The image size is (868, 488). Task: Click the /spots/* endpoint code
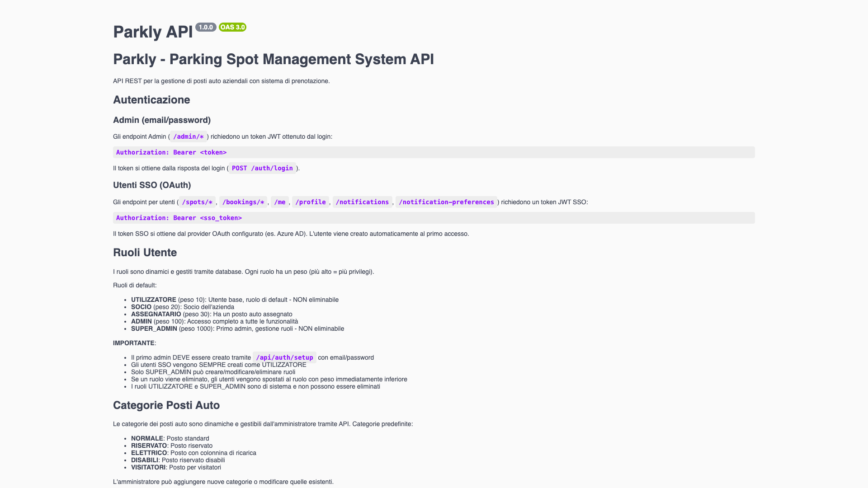[x=197, y=202]
